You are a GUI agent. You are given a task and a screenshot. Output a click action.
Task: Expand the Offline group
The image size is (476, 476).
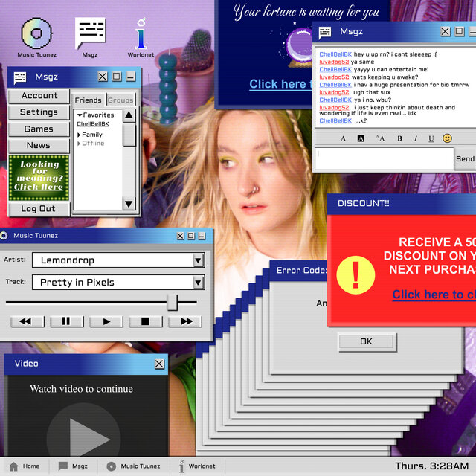pyautogui.click(x=79, y=144)
